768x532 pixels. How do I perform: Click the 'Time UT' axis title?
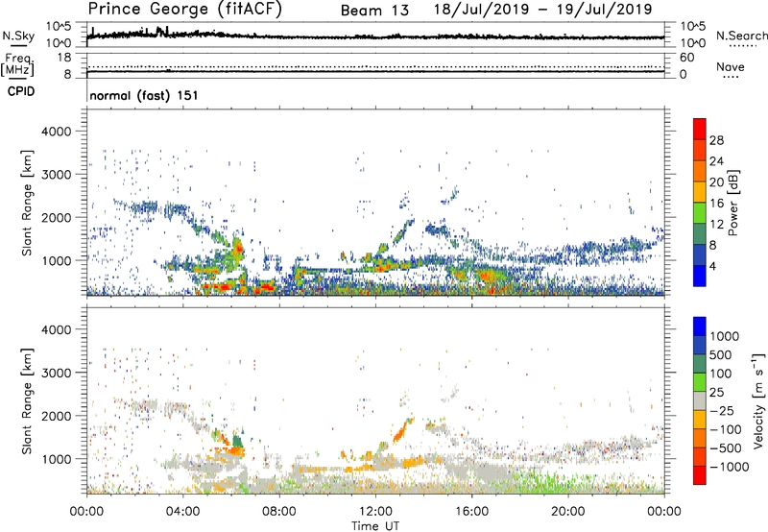[375, 526]
